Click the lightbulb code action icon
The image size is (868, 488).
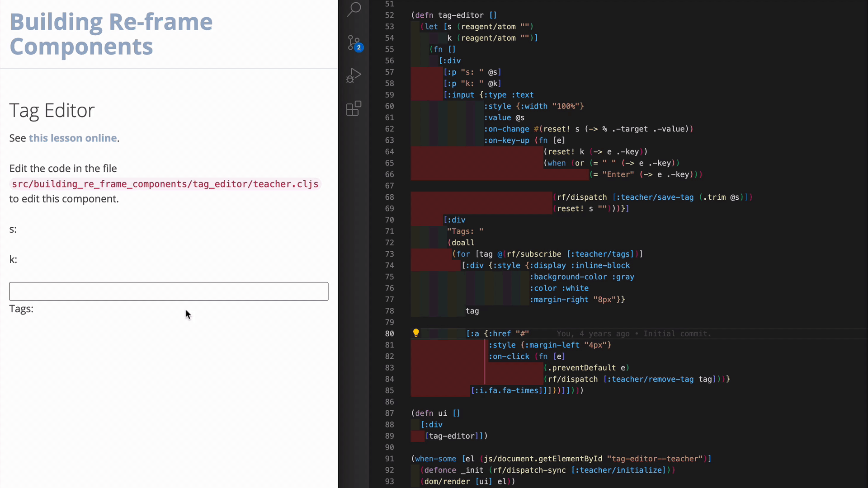click(416, 333)
